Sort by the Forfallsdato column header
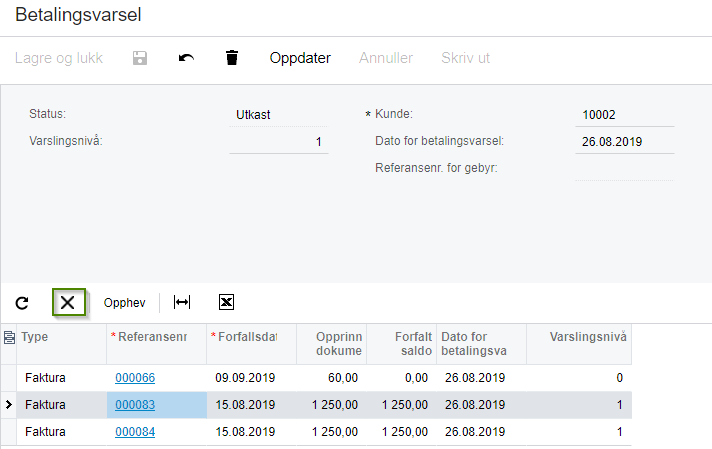This screenshot has width=712, height=449. pos(252,344)
